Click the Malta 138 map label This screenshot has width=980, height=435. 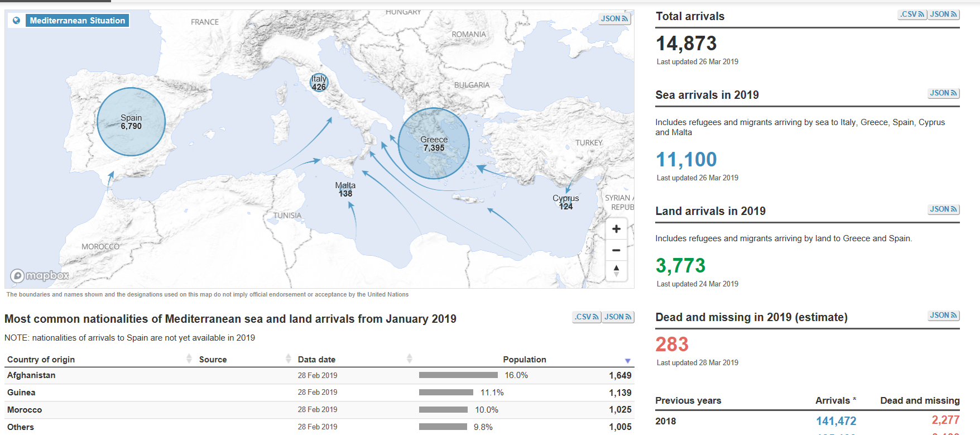(345, 189)
